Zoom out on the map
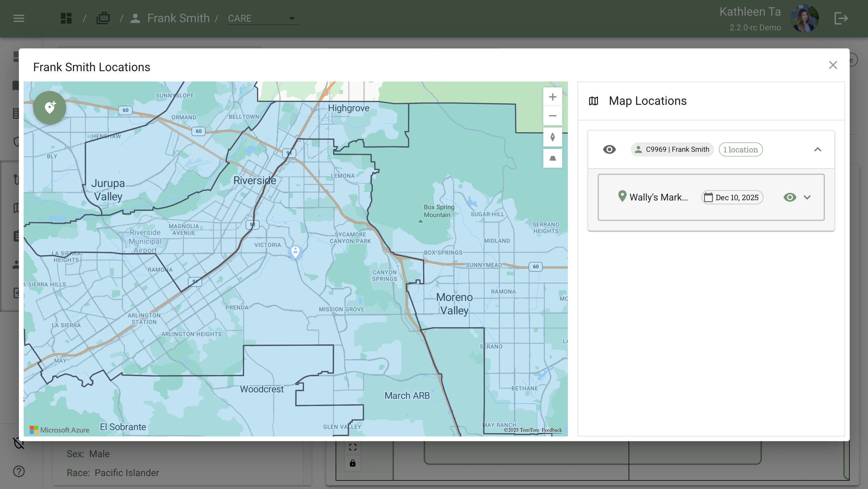This screenshot has height=489, width=868. [x=552, y=116]
